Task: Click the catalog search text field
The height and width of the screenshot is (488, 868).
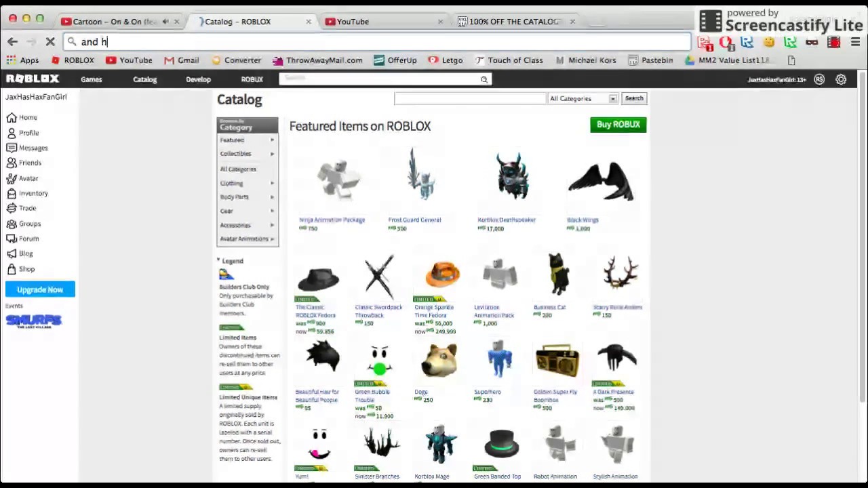Action: pos(470,99)
